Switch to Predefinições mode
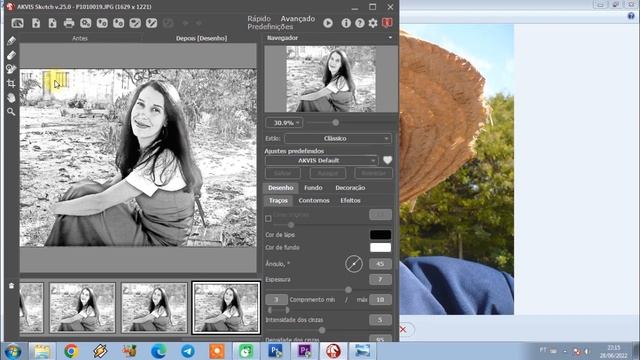 [270, 27]
